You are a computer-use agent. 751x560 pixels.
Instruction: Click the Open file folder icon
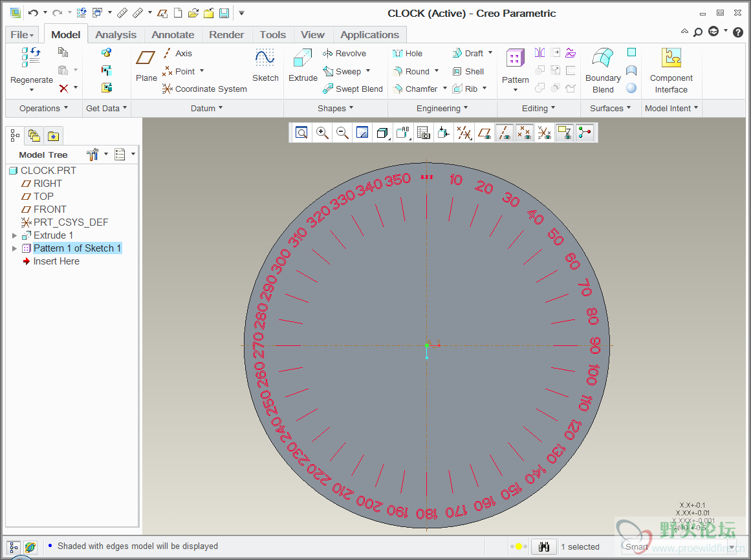(x=193, y=13)
